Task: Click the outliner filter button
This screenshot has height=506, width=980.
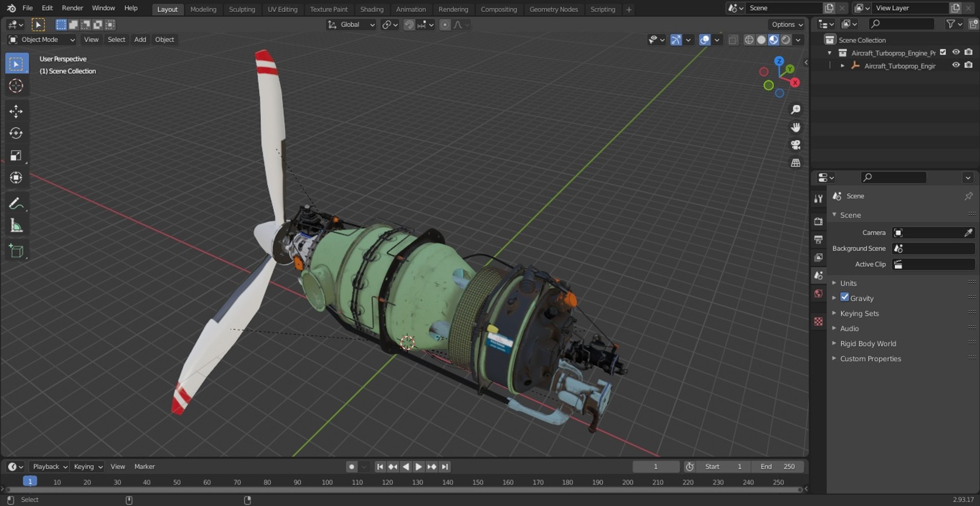Action: 954,24
